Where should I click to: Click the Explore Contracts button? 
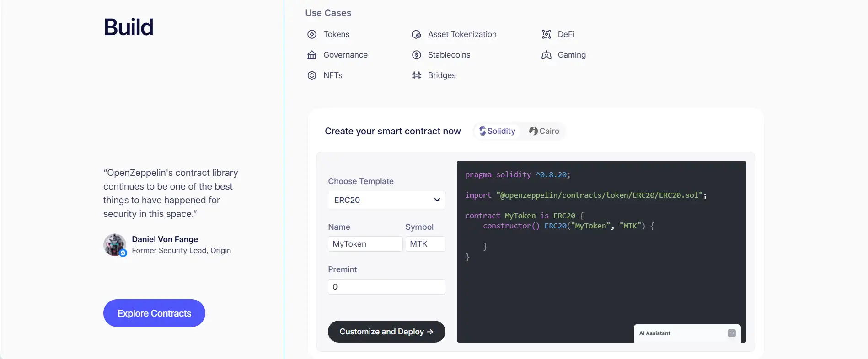(154, 313)
